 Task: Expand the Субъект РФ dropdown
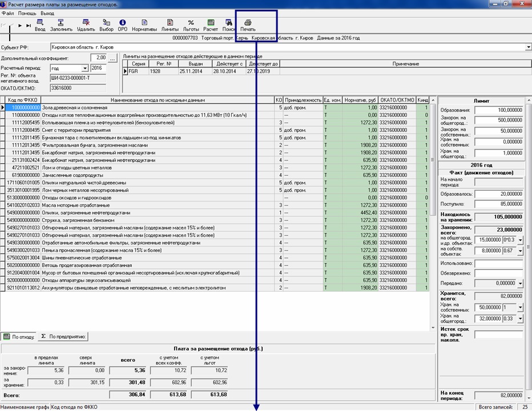(x=527, y=47)
